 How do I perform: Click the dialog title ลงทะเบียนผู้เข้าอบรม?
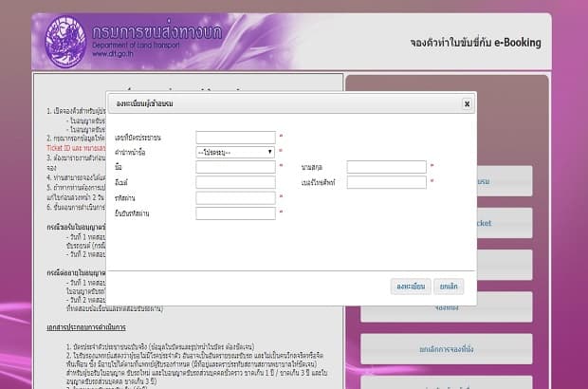point(145,103)
